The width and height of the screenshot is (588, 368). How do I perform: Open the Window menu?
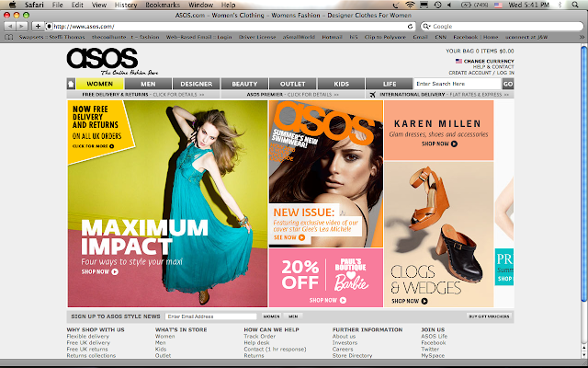click(x=200, y=5)
